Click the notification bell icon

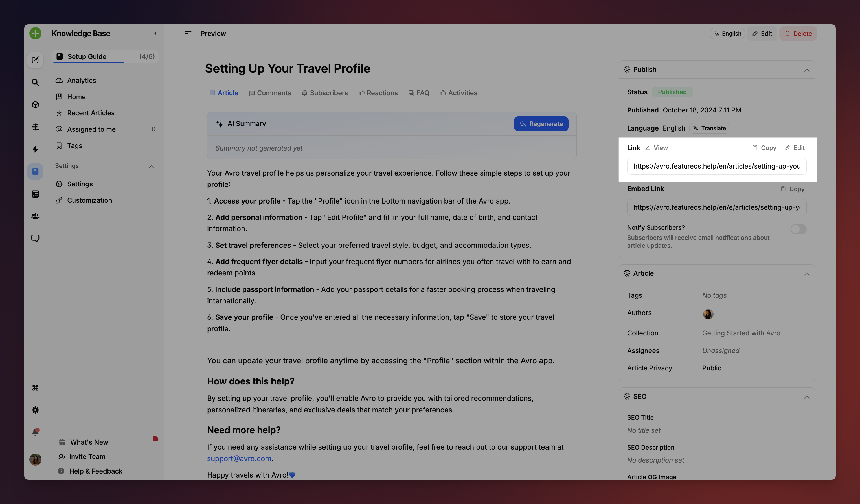click(x=35, y=432)
